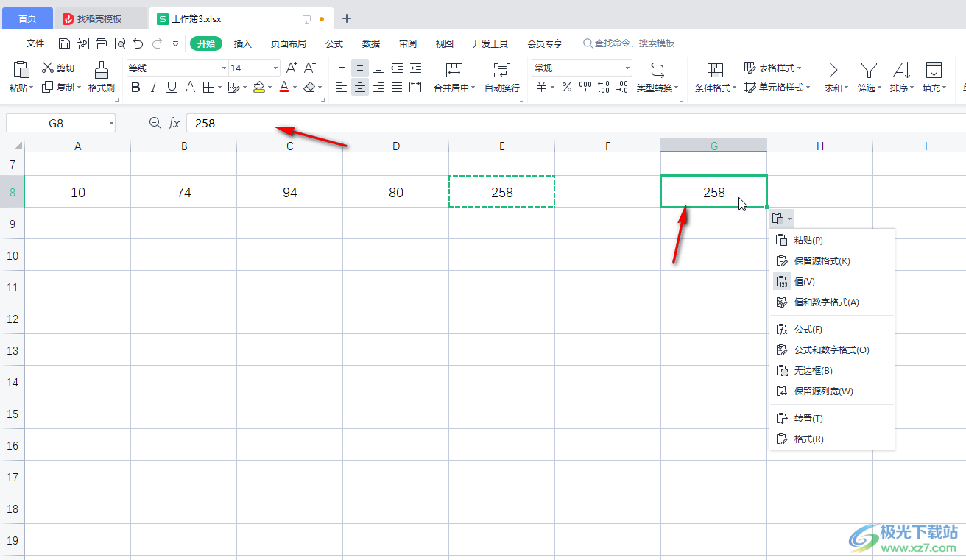The width and height of the screenshot is (966, 560).
Task: Click font color red A swatch
Action: coord(284,88)
